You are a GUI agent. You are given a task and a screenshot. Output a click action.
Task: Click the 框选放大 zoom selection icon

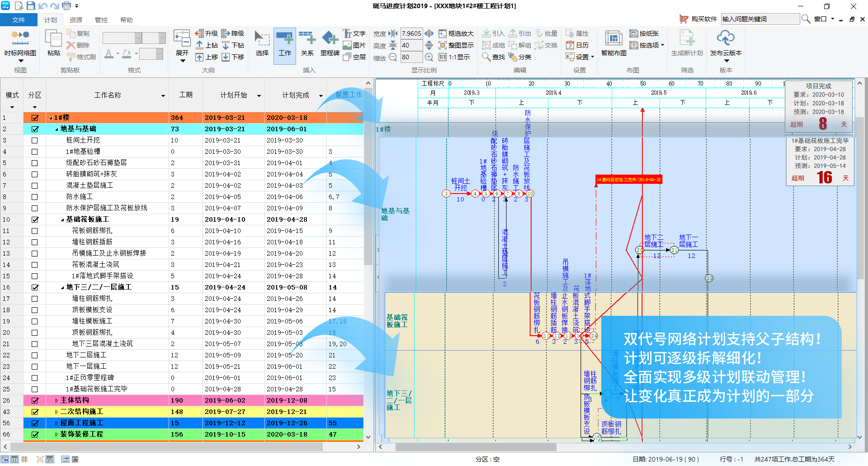pyautogui.click(x=443, y=33)
